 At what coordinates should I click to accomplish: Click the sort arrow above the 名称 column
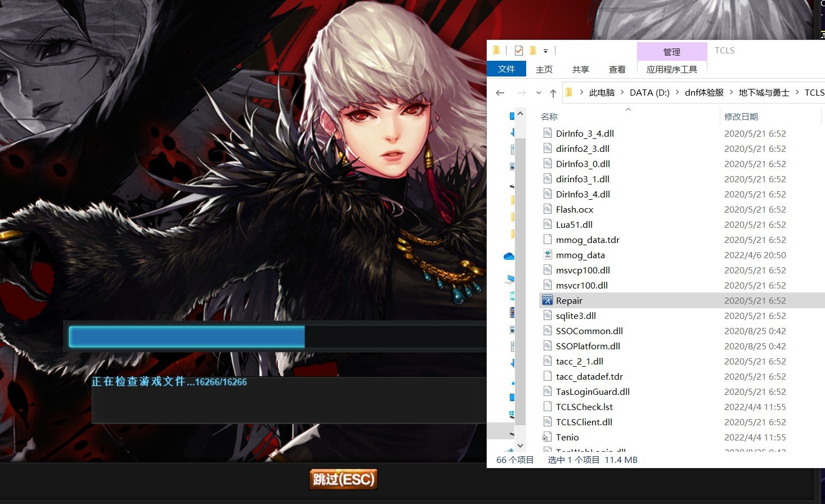point(628,109)
